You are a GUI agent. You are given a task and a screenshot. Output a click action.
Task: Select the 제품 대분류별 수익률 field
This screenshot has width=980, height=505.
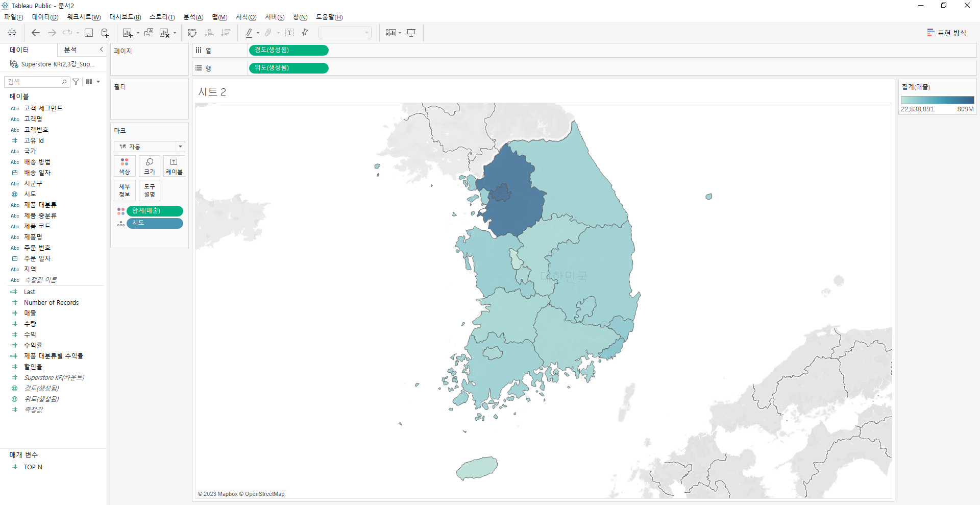coord(53,356)
